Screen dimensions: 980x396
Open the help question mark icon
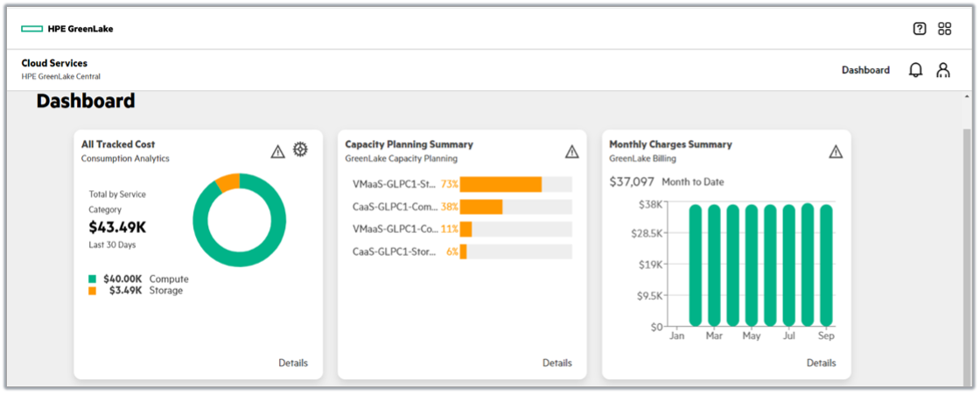coord(920,29)
